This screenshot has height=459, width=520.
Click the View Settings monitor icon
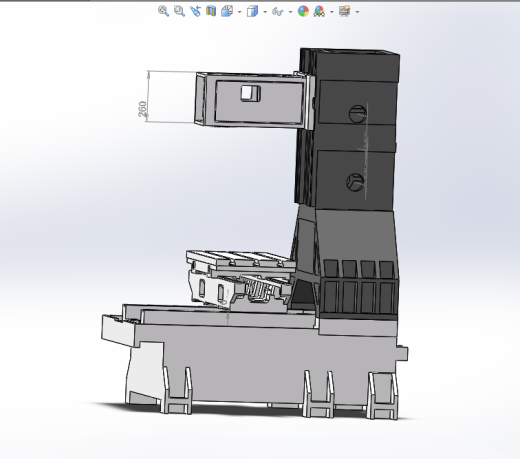pyautogui.click(x=345, y=11)
